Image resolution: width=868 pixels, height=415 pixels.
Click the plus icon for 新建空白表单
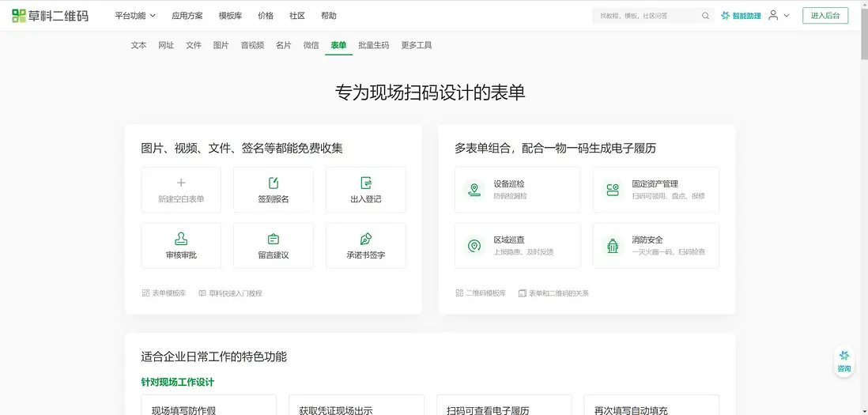(x=181, y=183)
